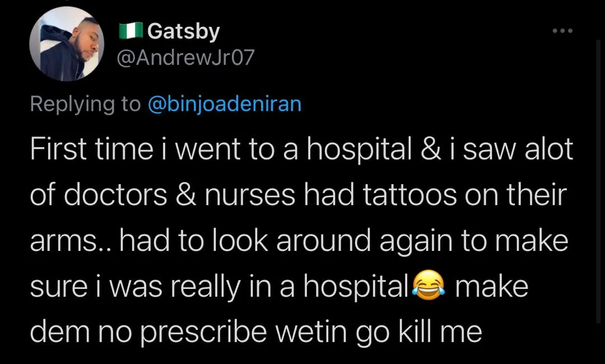The height and width of the screenshot is (364, 605).
Task: Click the word 'nurses' in the tweet
Action: point(250,195)
